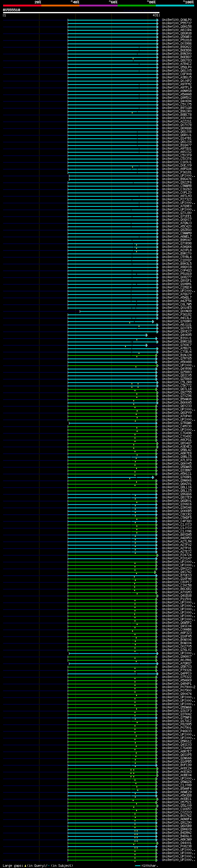The image size is (197, 868).
Task: Select label UniRef100_B6KKA5
Action: pyautogui.click(x=177, y=403)
